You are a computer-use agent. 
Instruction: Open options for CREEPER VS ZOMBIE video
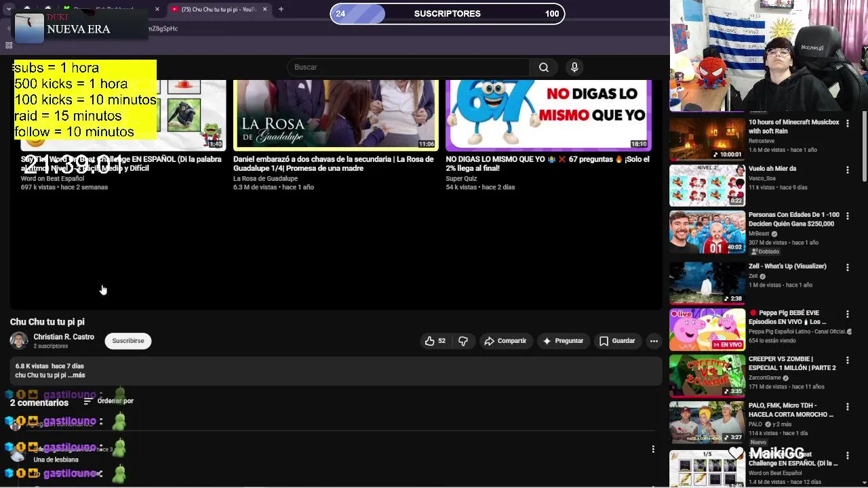tap(847, 361)
